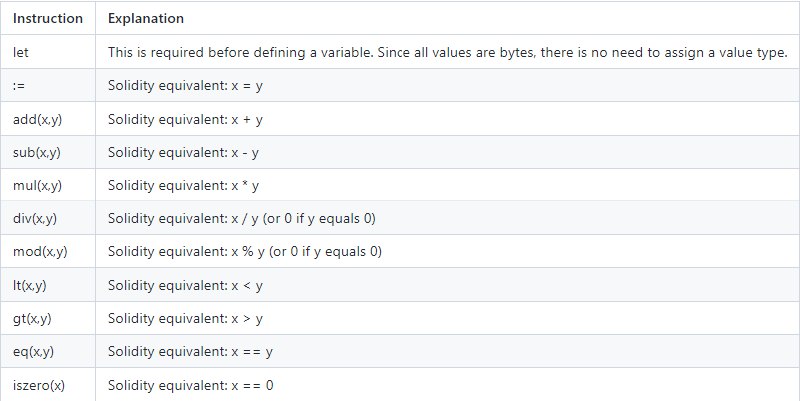Screen dimensions: 800x401
Task: Select the ':=' instruction cell
Action: pos(19,86)
